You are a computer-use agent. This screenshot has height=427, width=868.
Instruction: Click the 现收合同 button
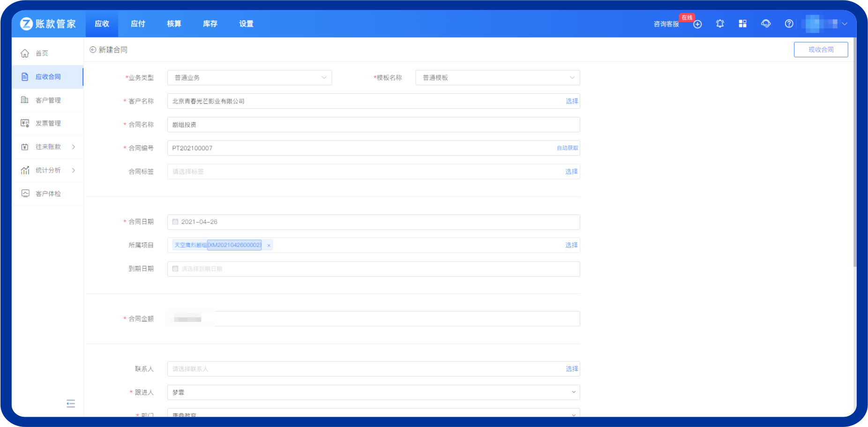pyautogui.click(x=821, y=50)
